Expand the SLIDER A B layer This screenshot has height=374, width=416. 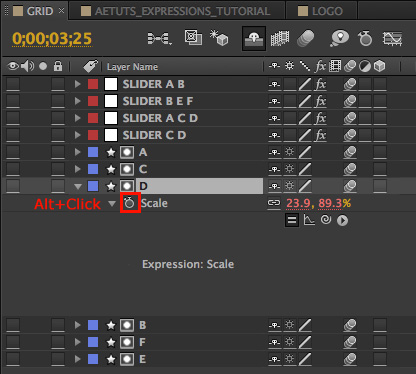click(78, 84)
